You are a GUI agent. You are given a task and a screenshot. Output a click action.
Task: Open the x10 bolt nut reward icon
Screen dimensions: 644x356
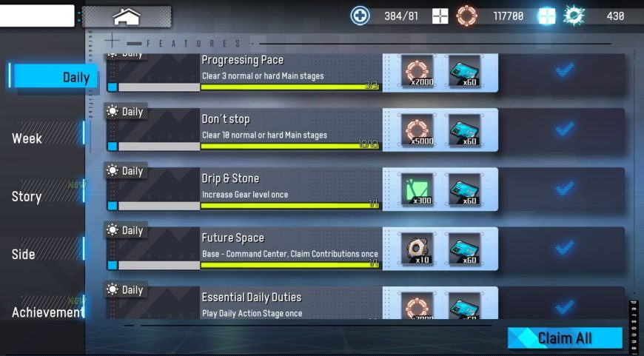click(x=417, y=249)
